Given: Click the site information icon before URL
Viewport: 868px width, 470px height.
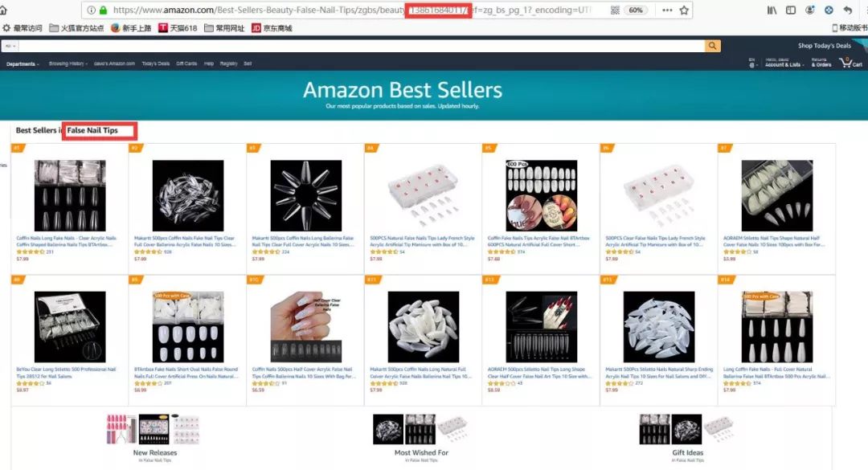Looking at the screenshot, I should [92, 10].
